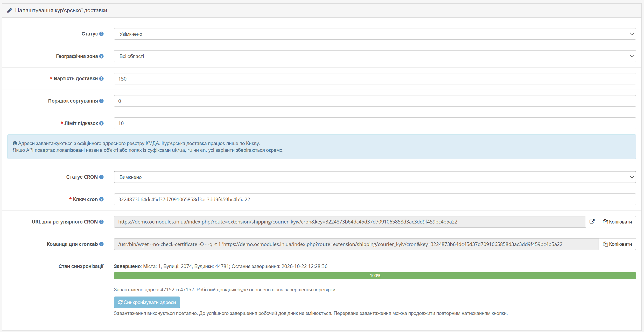Click the help icon next to Ліміт підказок
This screenshot has width=644, height=332.
(x=101, y=123)
